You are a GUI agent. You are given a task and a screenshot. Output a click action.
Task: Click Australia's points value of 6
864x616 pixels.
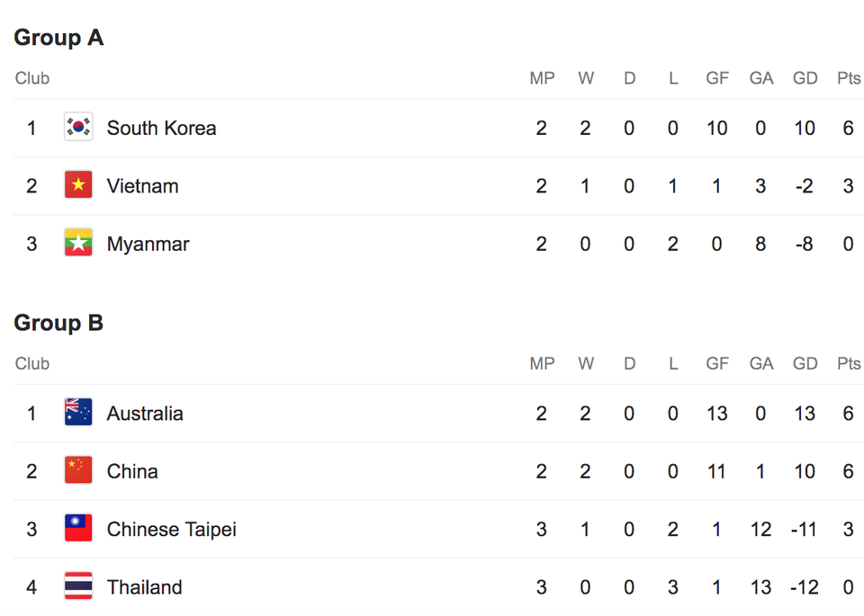(x=849, y=414)
